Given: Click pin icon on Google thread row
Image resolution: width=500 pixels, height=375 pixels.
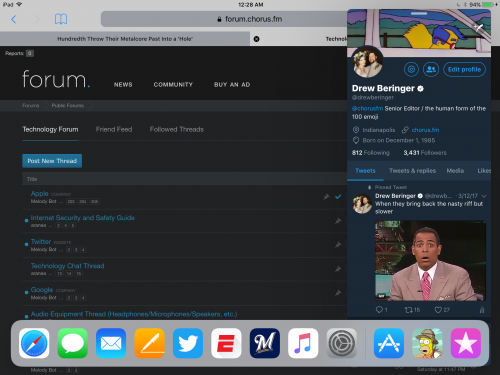Looking at the screenshot, I should [338, 293].
